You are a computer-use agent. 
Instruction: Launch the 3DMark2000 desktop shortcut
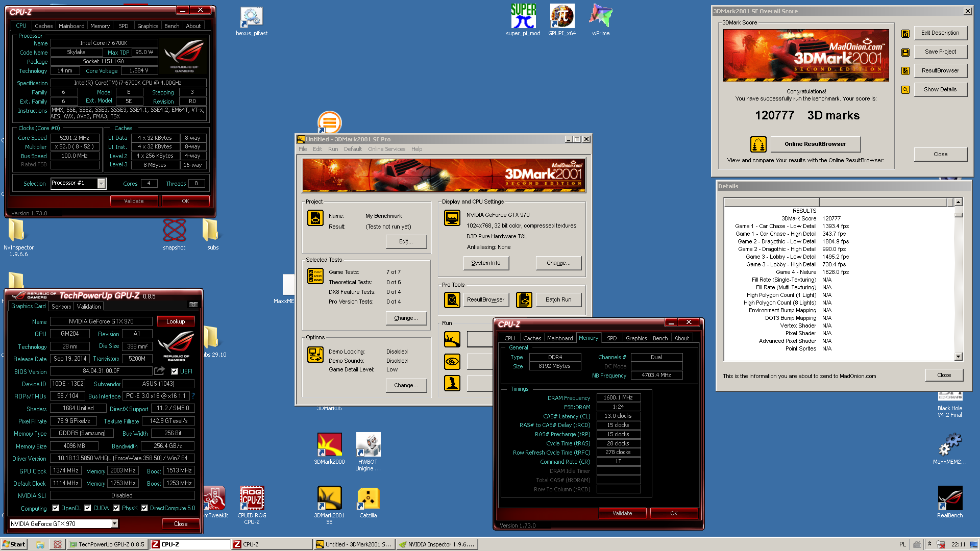pyautogui.click(x=329, y=449)
